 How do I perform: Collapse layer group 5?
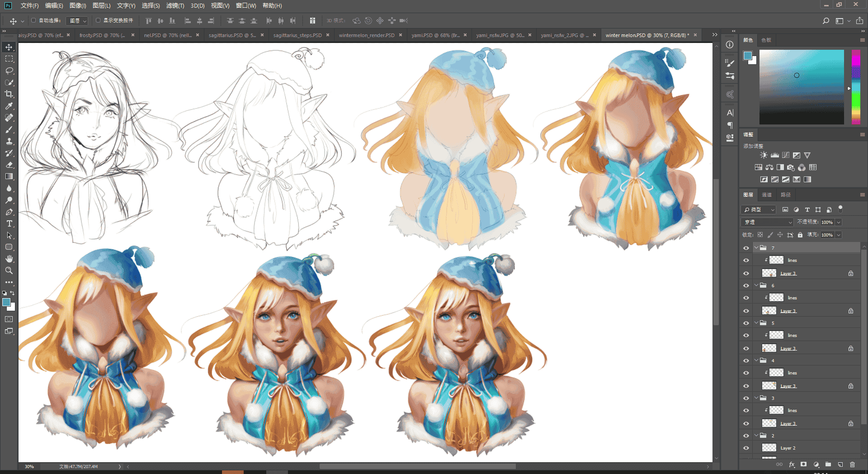756,323
